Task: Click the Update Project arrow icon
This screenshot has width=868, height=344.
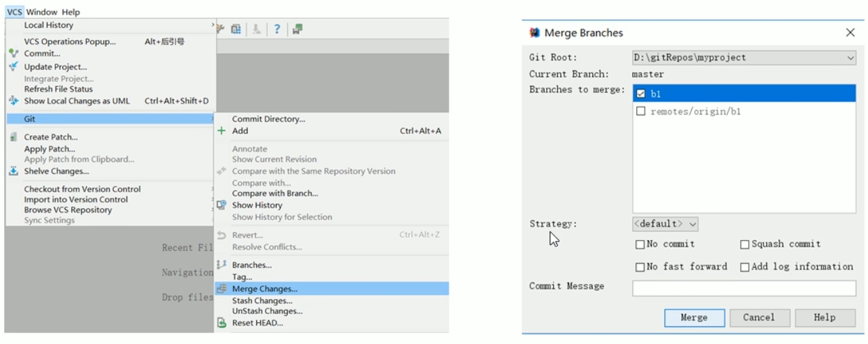Action: 14,66
